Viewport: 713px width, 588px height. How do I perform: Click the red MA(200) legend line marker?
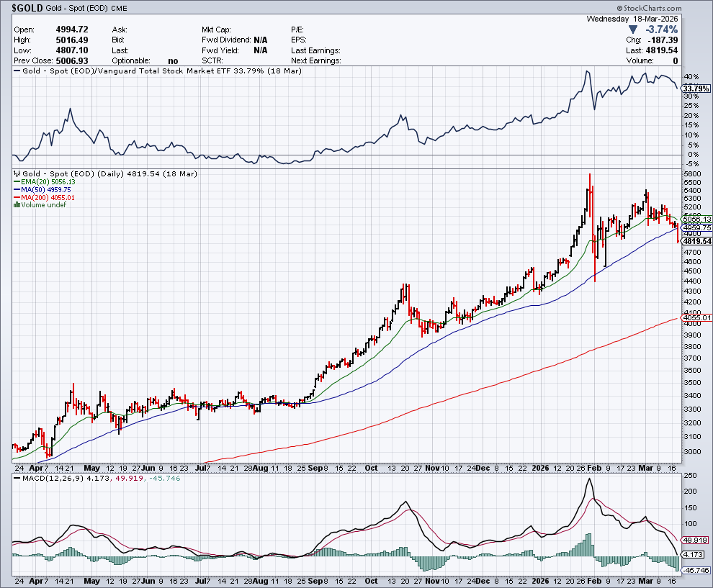17,197
